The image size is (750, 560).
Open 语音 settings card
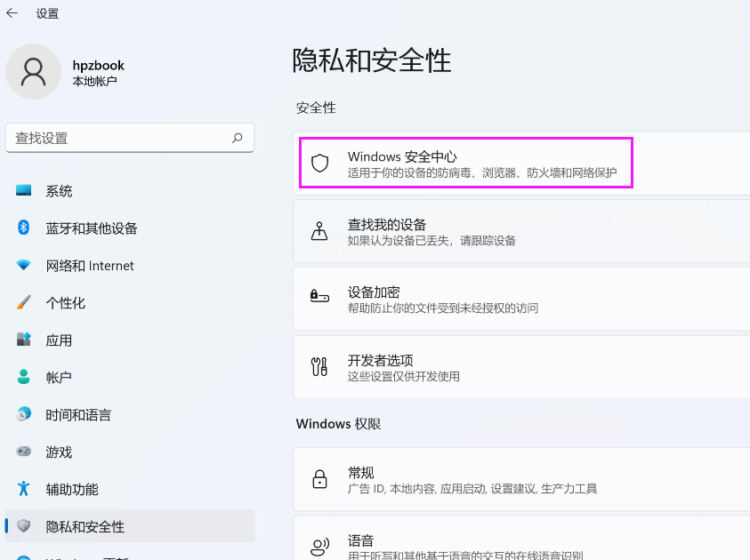521,538
